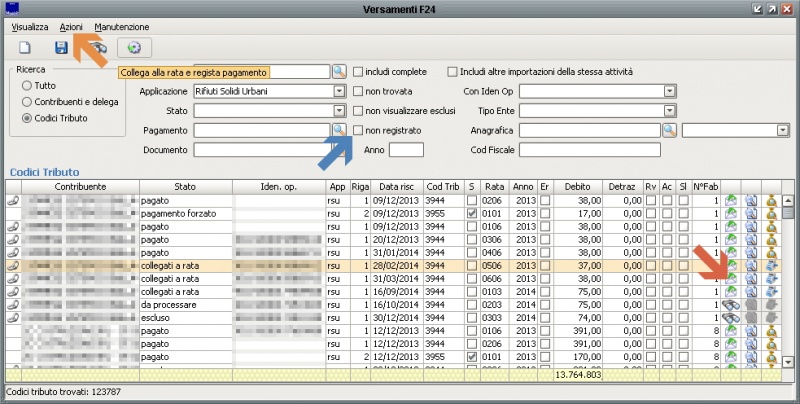This screenshot has width=800, height=404.
Task: Click the link icon in highlighted 'collegati a rata' row
Action: pos(13,265)
